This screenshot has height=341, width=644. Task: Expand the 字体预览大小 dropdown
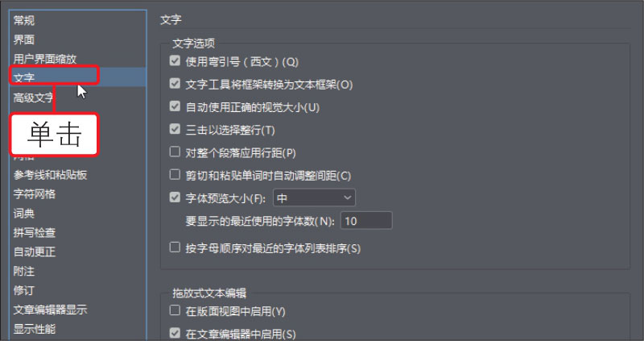point(314,197)
